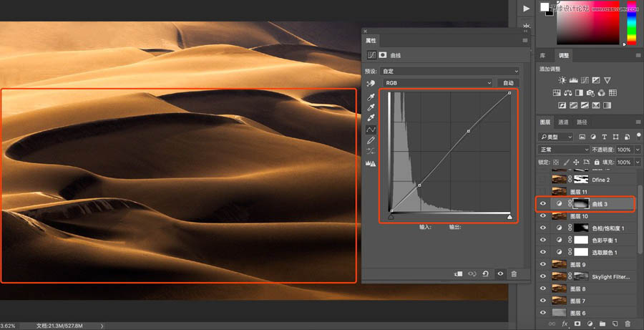Open the Properties panel flyout menu

click(x=525, y=40)
